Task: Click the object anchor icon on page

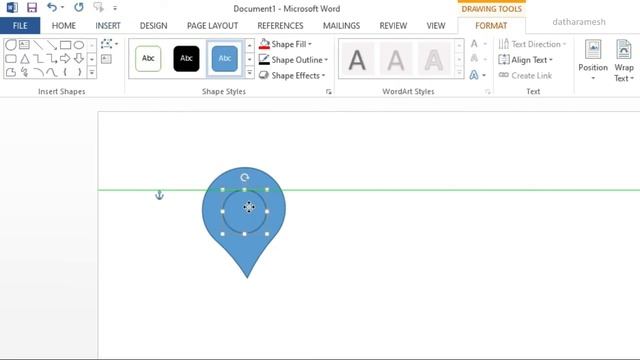Action: tap(159, 195)
